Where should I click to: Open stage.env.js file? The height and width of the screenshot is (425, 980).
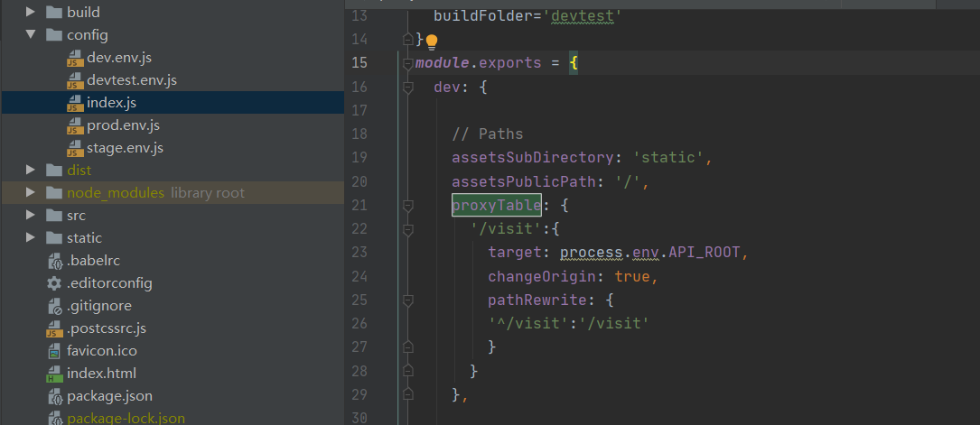click(x=125, y=147)
